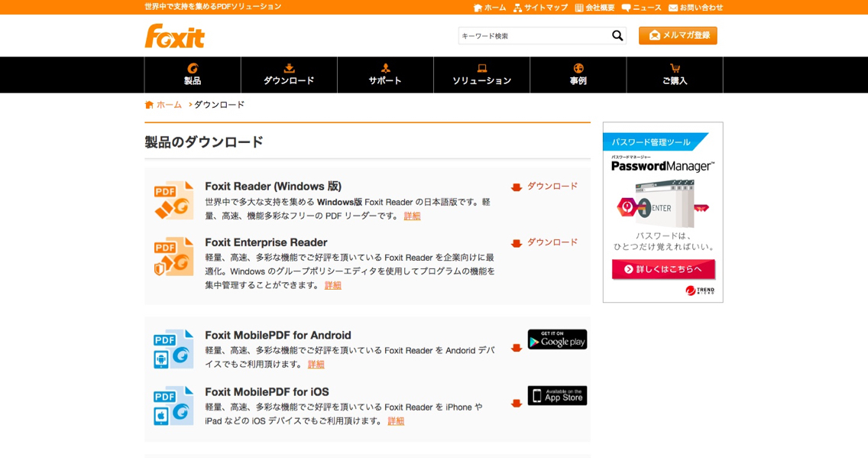The image size is (868, 458).
Task: Download Foxit Enterprise Reader
Action: pos(545,242)
